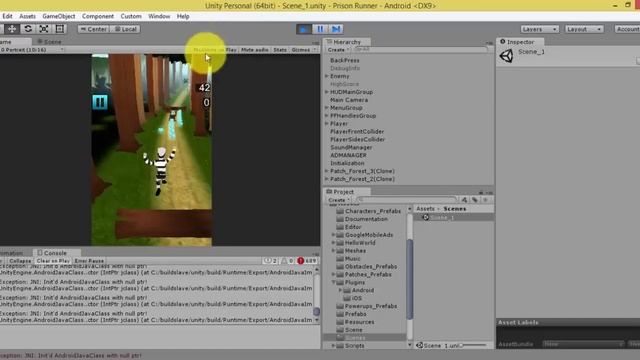Screen dimensions: 640x360
Task: Expand the Android folder under Plugins
Action: [340, 290]
